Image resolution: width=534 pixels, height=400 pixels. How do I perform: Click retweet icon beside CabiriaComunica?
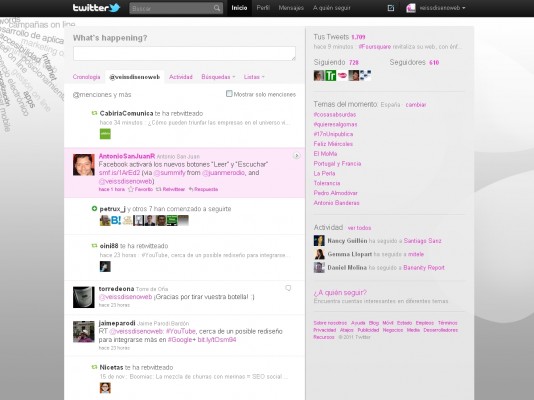94,113
